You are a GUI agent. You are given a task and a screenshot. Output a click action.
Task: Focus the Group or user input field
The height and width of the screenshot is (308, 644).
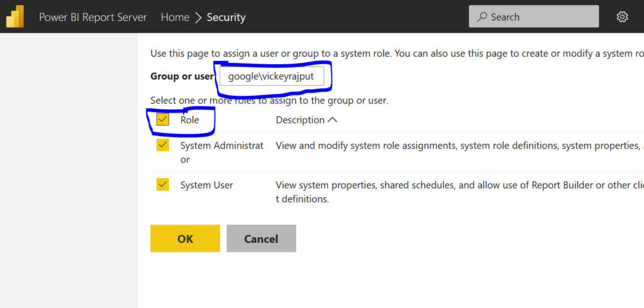coord(272,76)
